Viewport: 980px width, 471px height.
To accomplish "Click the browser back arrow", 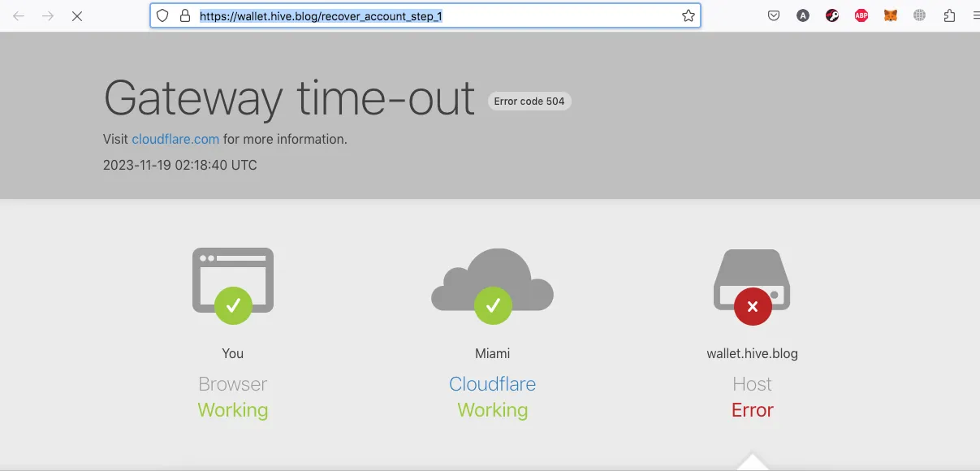I will pos(19,15).
